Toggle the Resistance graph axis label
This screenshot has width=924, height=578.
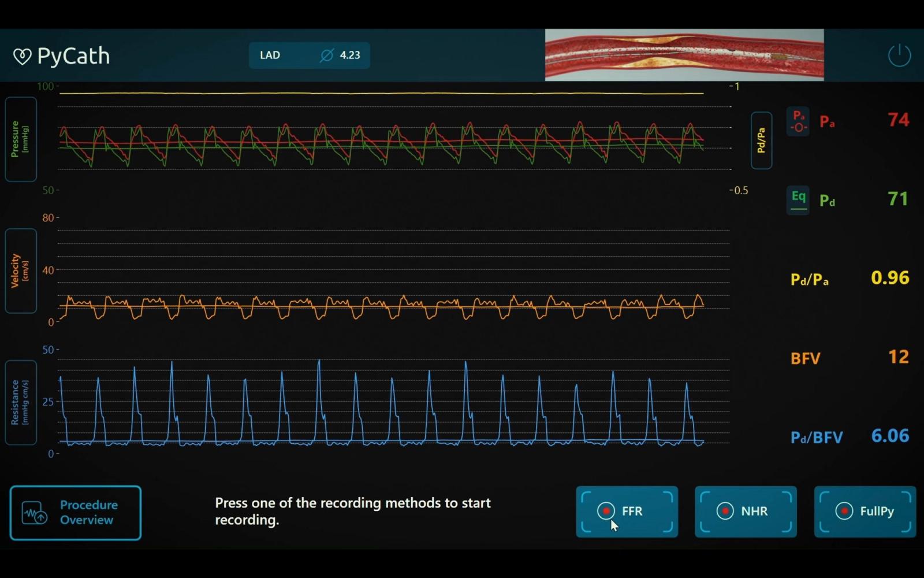[x=21, y=402]
